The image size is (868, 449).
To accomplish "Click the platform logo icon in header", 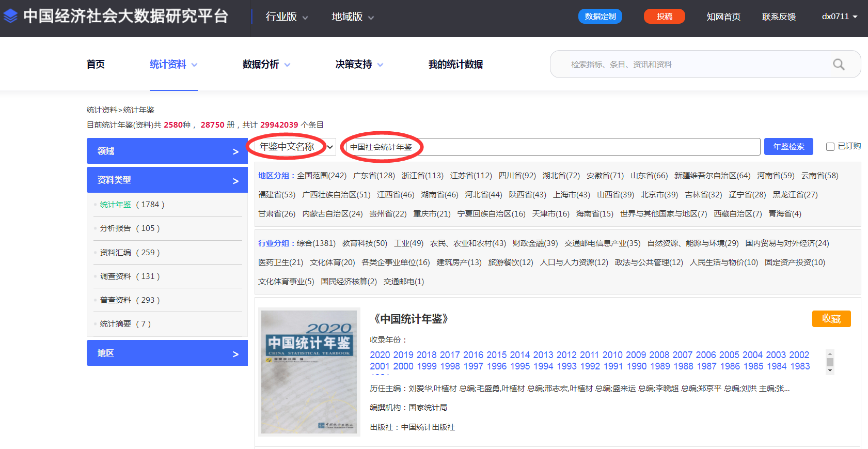I will click(x=10, y=16).
